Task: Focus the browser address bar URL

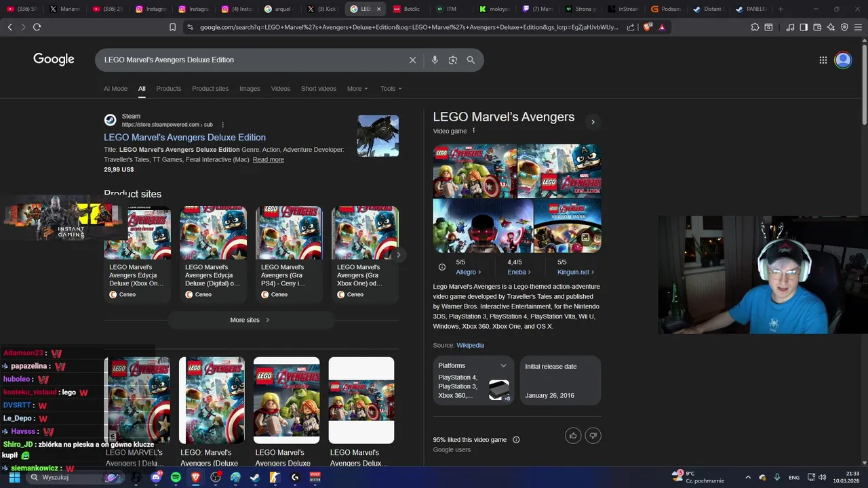Action: pos(409,27)
